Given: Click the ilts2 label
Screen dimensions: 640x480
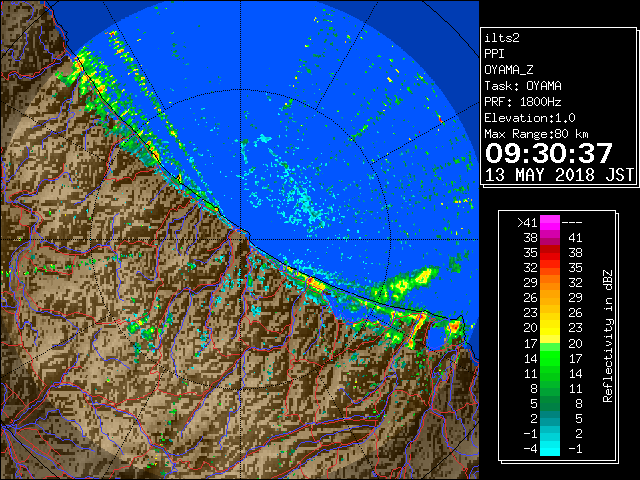Looking at the screenshot, I should tap(502, 38).
